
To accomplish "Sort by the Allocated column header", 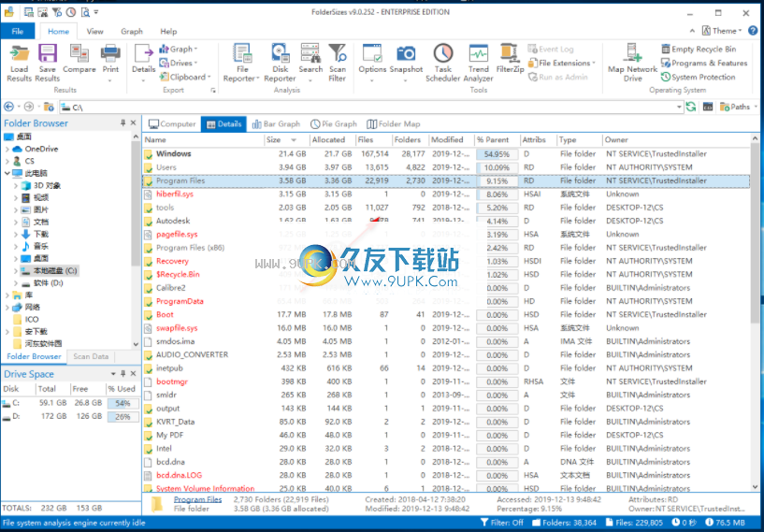I will (332, 140).
